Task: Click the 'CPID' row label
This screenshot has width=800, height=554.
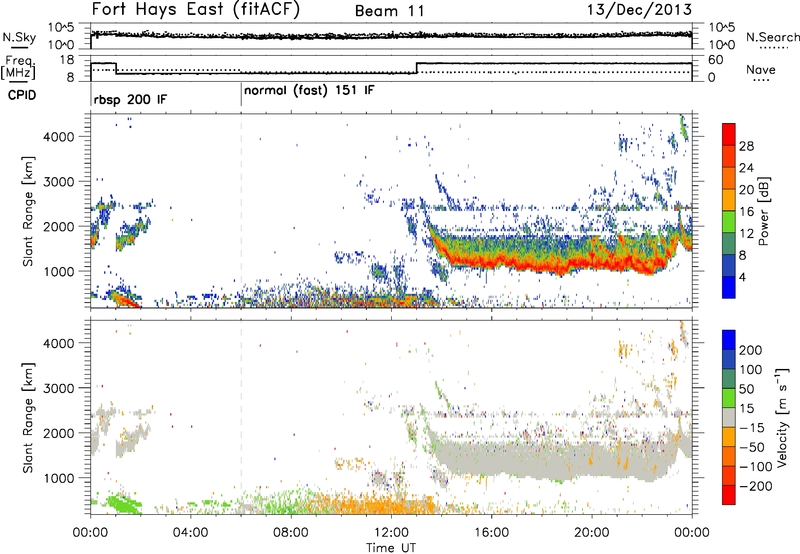Action: 22,95
